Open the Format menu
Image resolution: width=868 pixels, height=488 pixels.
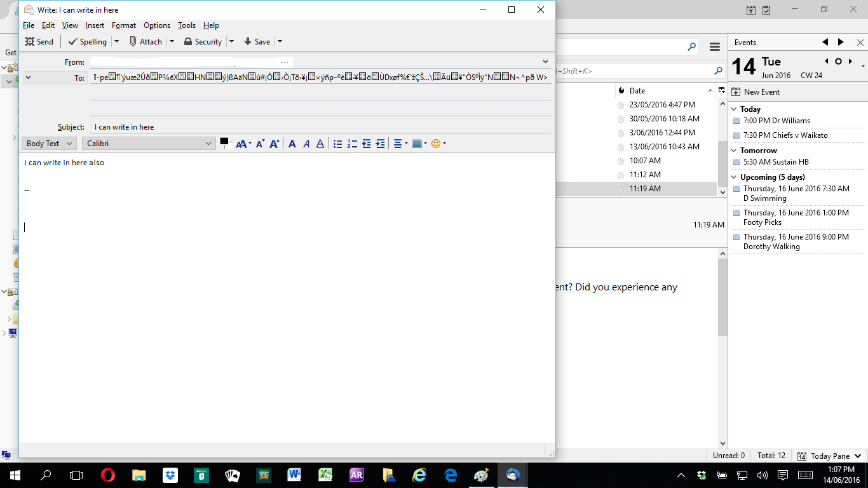123,25
